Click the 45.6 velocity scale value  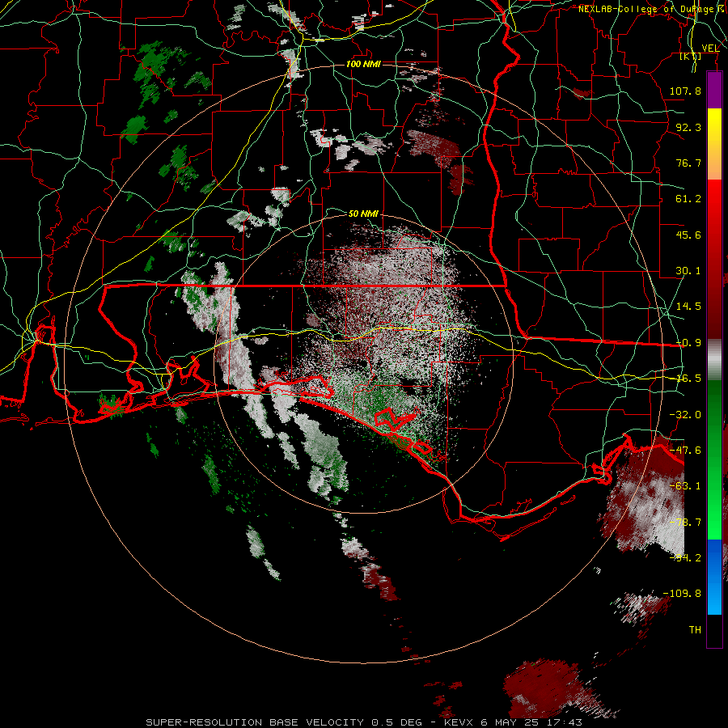(x=688, y=235)
